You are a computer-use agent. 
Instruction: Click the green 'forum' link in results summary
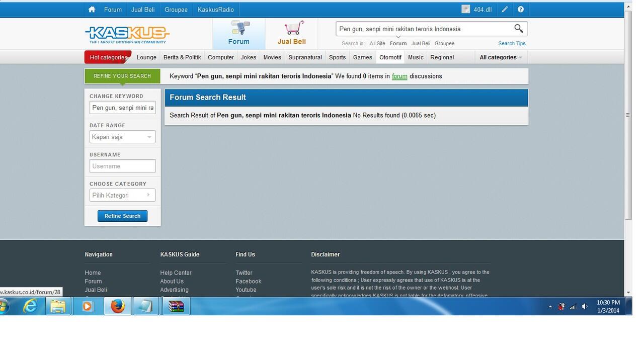[399, 76]
